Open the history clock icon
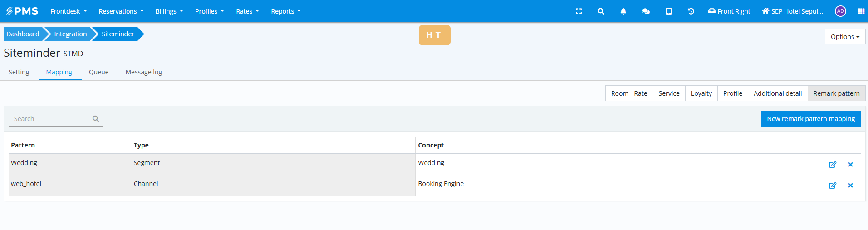This screenshot has width=868, height=230. click(691, 11)
